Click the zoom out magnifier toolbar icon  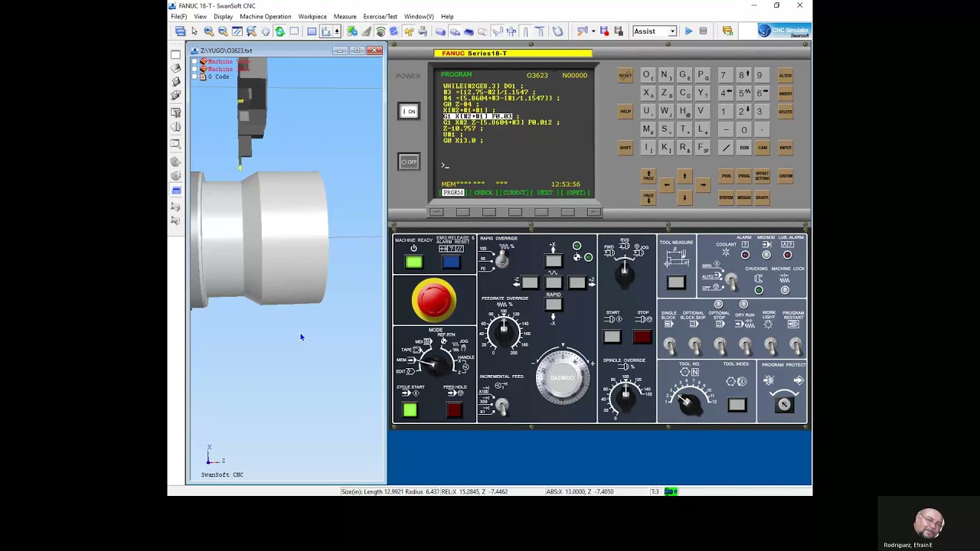223,31
